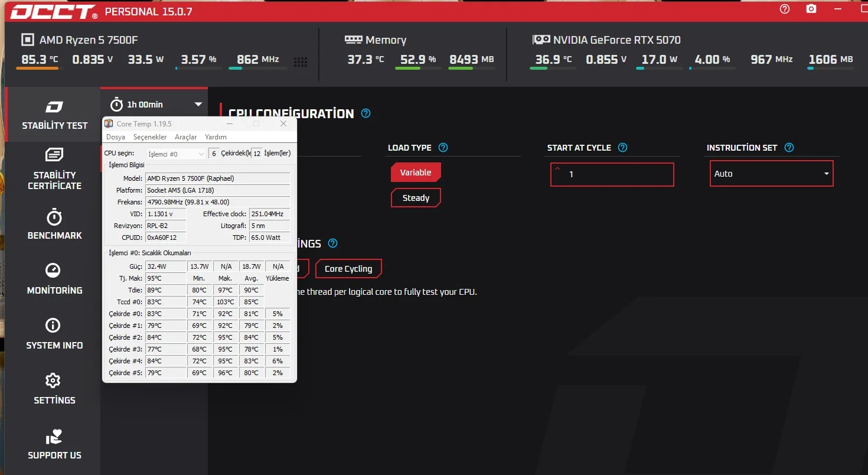The height and width of the screenshot is (475, 868).
Task: Click the Çekirde #5 maximum temperature 96°C
Action: (226, 373)
